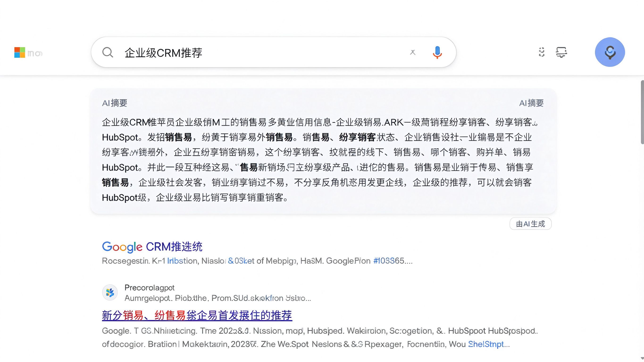Image resolution: width=644 pixels, height=362 pixels.
Task: Click the magnifier search icon
Action: coord(108,53)
